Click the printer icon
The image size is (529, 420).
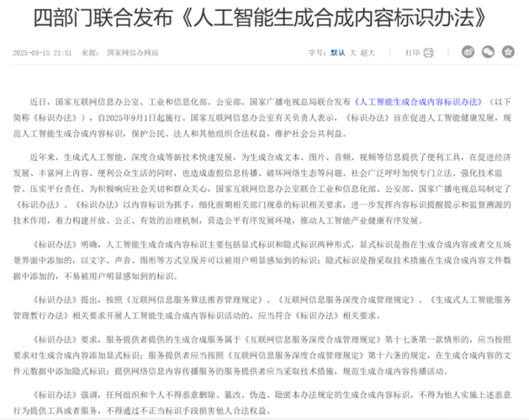coord(428,52)
